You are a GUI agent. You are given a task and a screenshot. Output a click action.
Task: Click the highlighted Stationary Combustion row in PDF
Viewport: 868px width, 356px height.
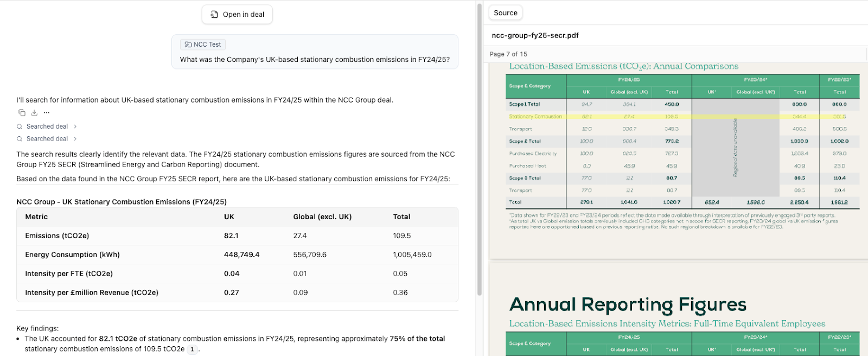click(x=682, y=117)
